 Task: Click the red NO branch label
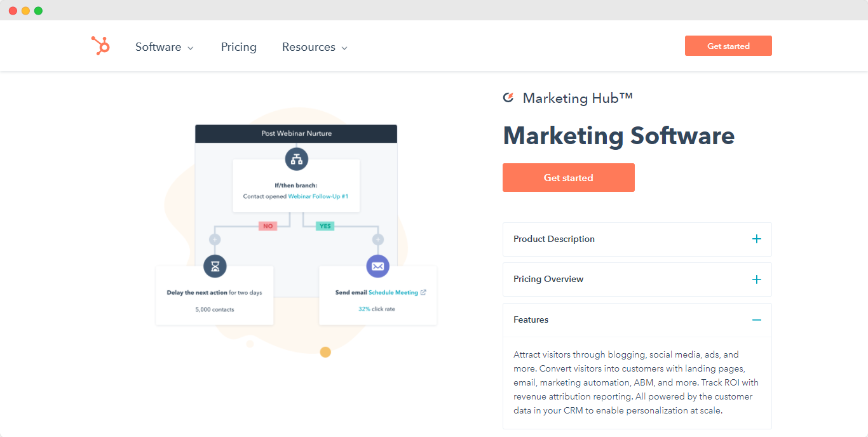point(268,226)
